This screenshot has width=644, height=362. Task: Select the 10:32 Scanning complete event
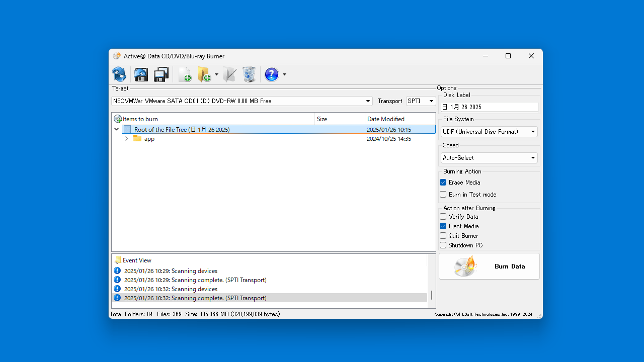point(269,298)
